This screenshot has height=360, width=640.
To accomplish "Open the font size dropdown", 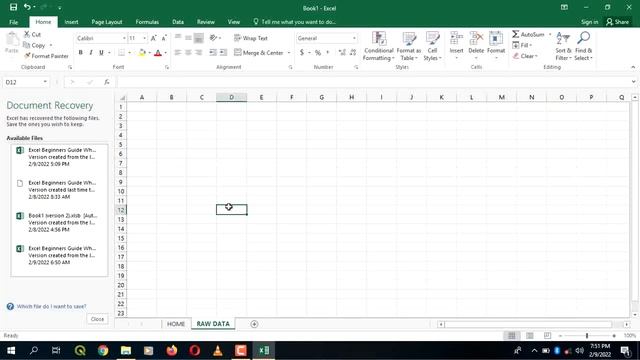I will [144, 38].
